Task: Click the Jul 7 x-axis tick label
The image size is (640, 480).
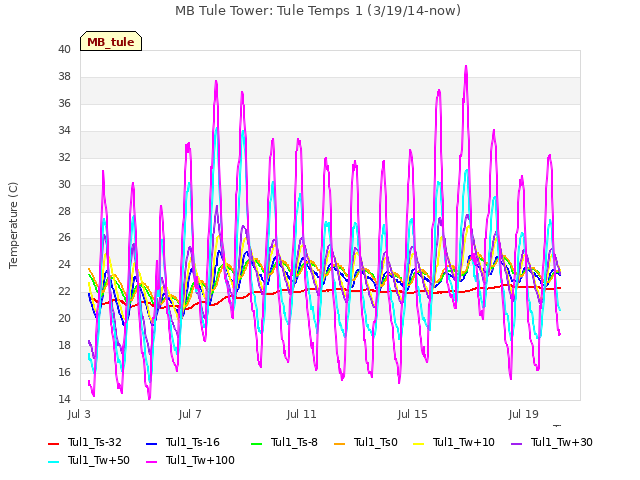Action: coord(190,414)
